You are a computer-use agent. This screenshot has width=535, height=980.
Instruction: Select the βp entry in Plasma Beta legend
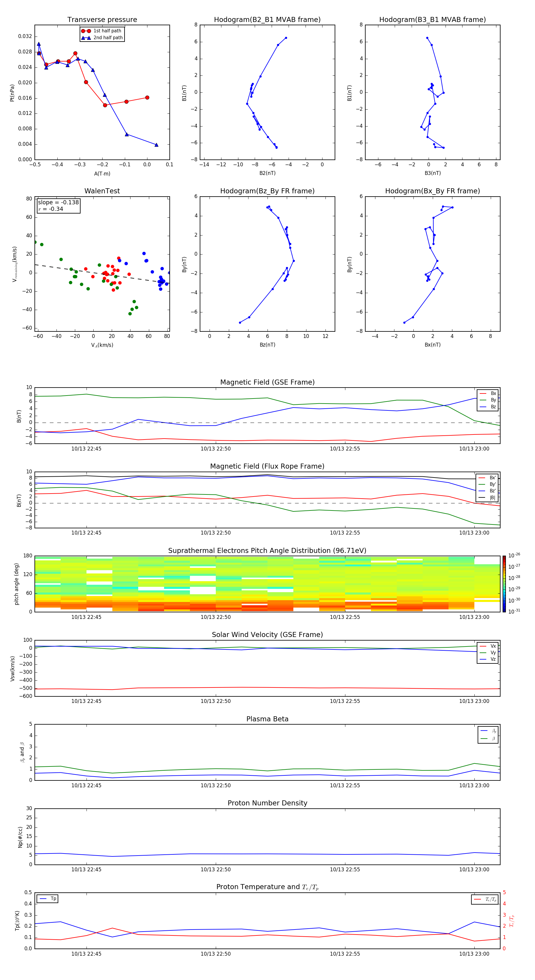tap(488, 731)
